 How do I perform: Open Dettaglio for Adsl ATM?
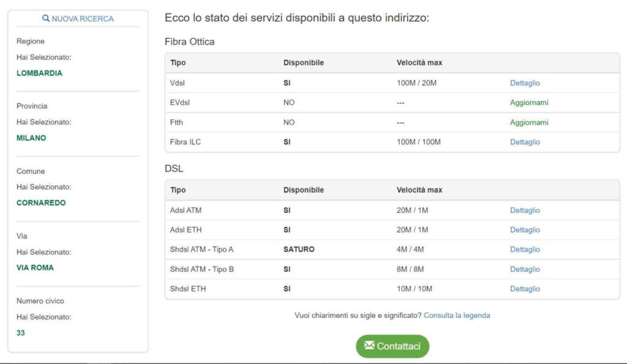click(x=525, y=210)
